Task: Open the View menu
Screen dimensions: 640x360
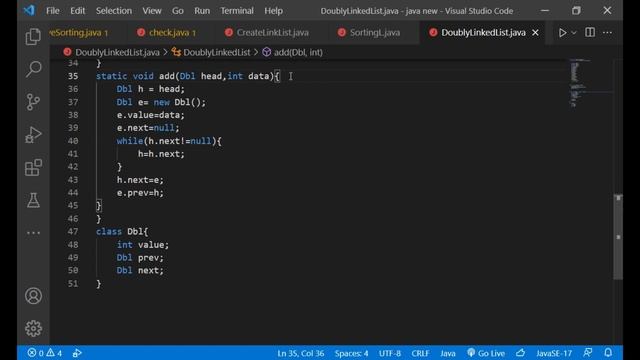Action: coord(152,11)
